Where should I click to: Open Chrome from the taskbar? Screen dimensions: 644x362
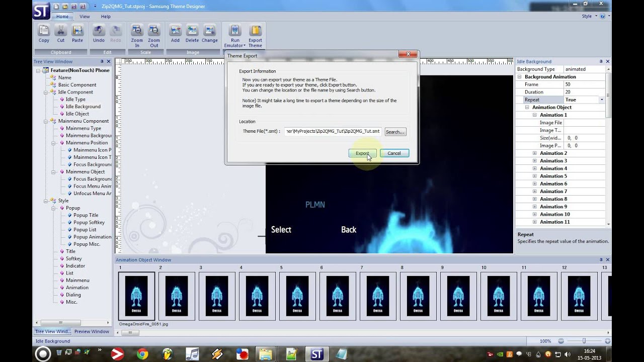point(142,354)
